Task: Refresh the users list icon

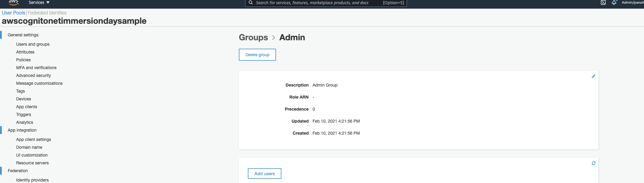Action: click(x=594, y=163)
